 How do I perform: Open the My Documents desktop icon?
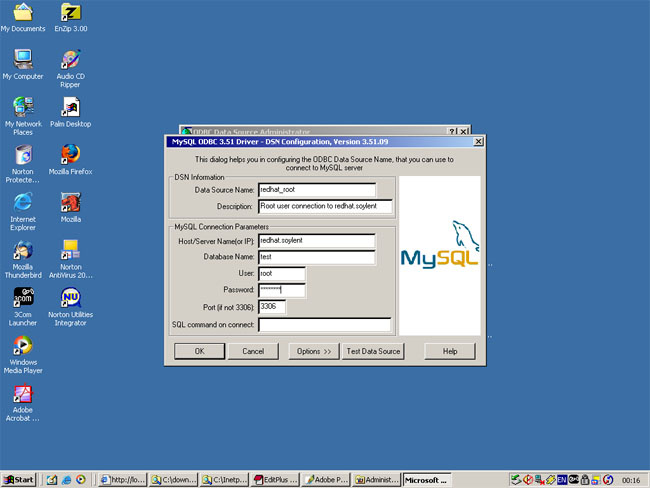[x=22, y=13]
